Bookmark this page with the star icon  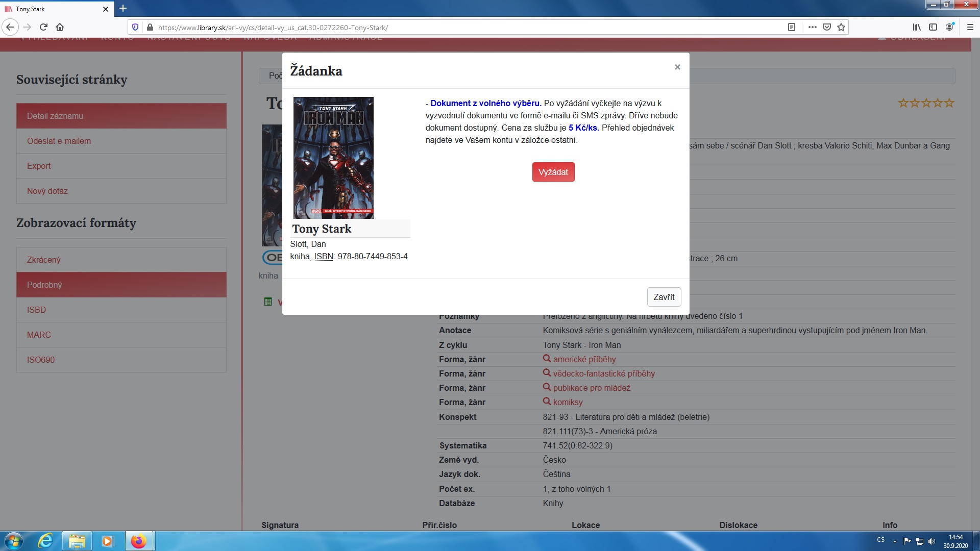(x=841, y=27)
